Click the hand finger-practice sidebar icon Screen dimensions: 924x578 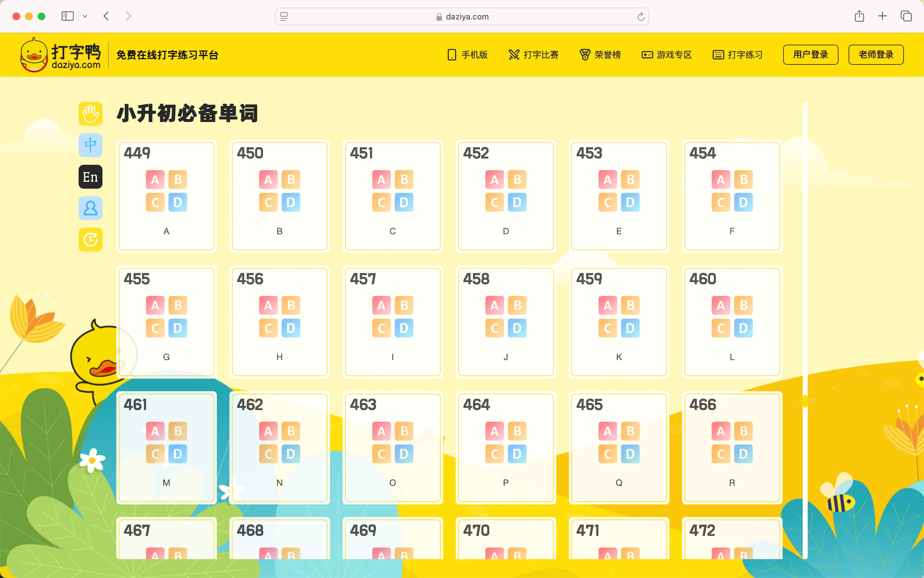coord(91,114)
